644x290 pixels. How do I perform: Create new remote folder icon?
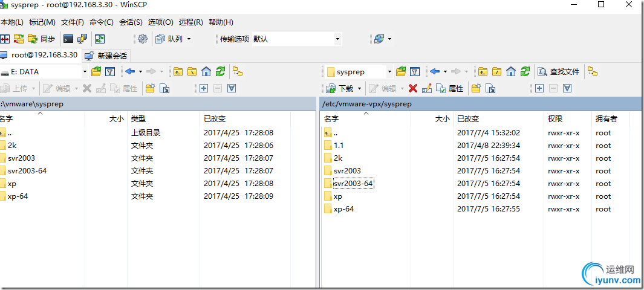476,88
